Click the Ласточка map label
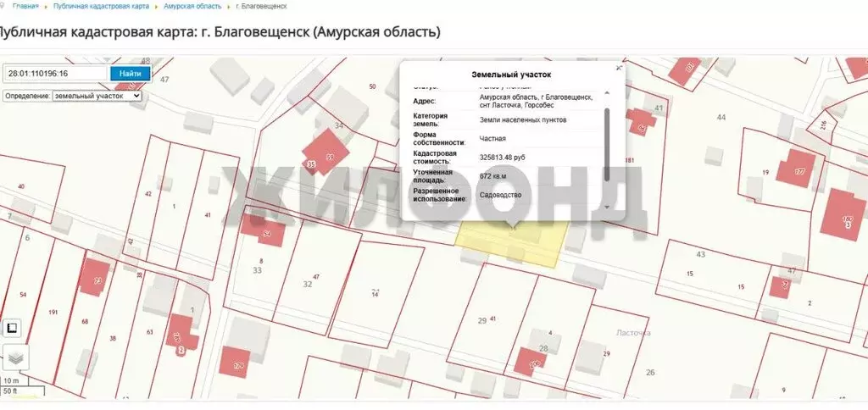 tap(634, 333)
